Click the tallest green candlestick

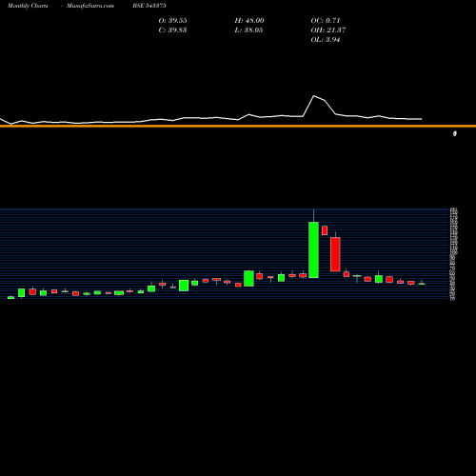point(313,249)
